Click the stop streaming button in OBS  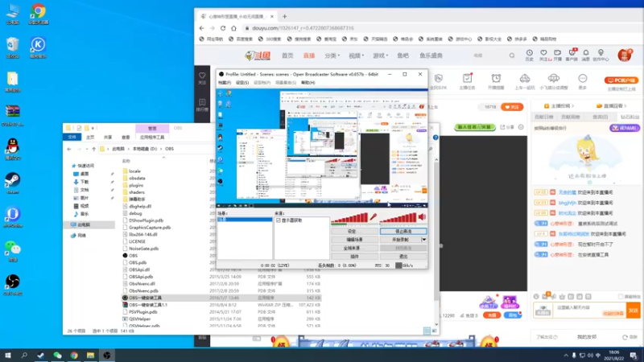click(403, 232)
